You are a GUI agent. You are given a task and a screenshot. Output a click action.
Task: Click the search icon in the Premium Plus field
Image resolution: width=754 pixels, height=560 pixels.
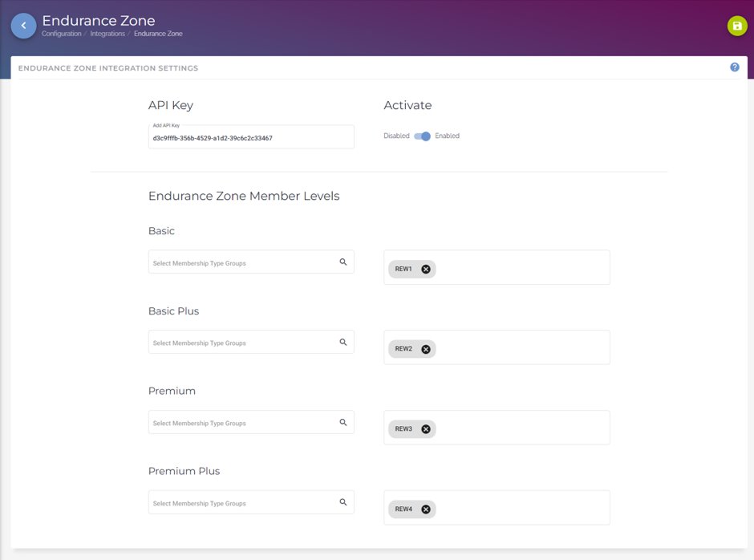[343, 501]
